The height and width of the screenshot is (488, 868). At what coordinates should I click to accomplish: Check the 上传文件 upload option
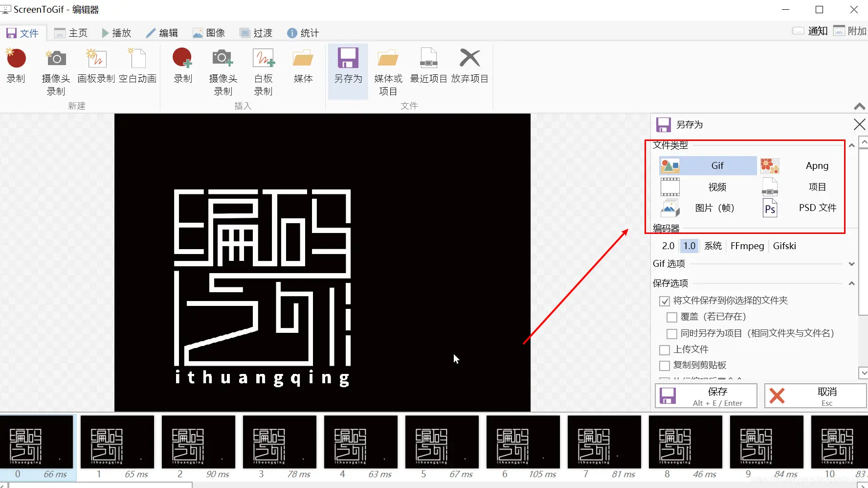665,349
